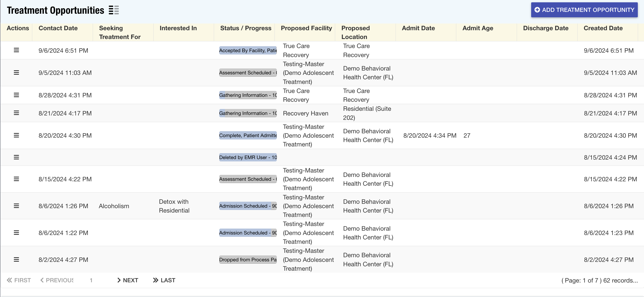Click the page number 1 field

(x=91, y=280)
